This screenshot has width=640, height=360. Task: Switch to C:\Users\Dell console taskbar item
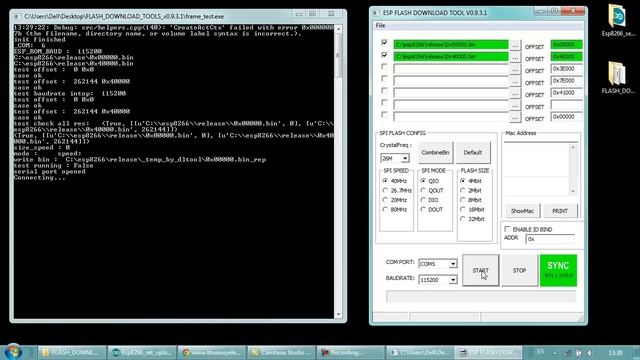point(421,352)
